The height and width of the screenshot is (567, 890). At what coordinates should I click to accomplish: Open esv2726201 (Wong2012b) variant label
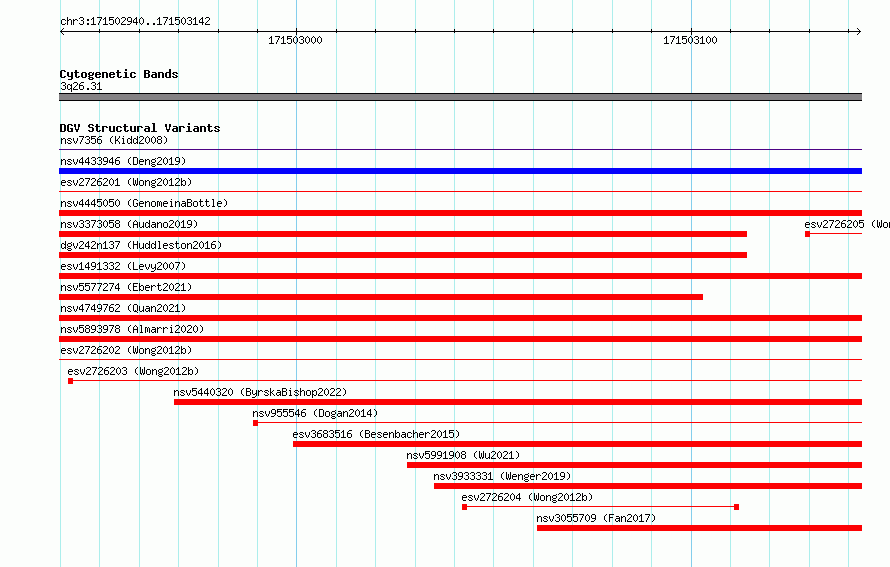(x=126, y=182)
